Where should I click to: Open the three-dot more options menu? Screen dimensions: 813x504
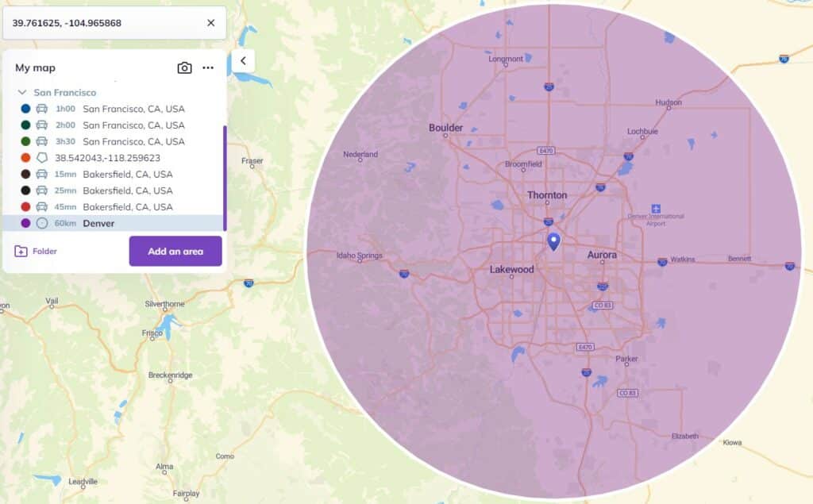(208, 68)
